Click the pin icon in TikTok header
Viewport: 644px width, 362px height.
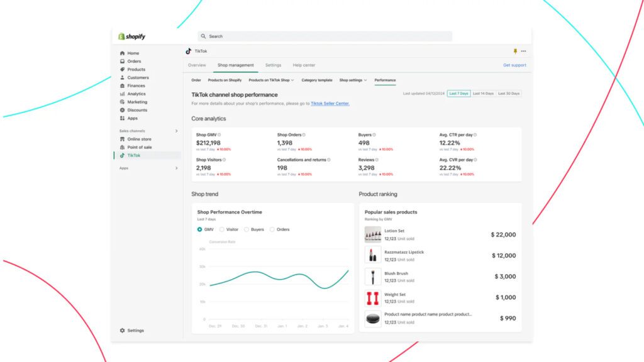[516, 52]
